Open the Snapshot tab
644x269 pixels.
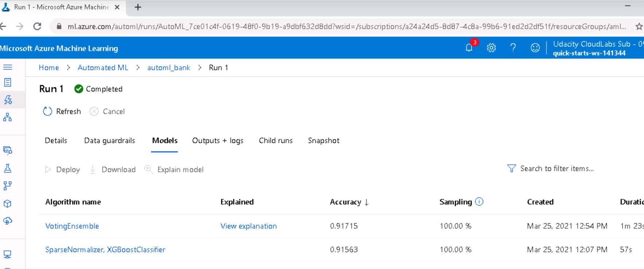pyautogui.click(x=324, y=141)
